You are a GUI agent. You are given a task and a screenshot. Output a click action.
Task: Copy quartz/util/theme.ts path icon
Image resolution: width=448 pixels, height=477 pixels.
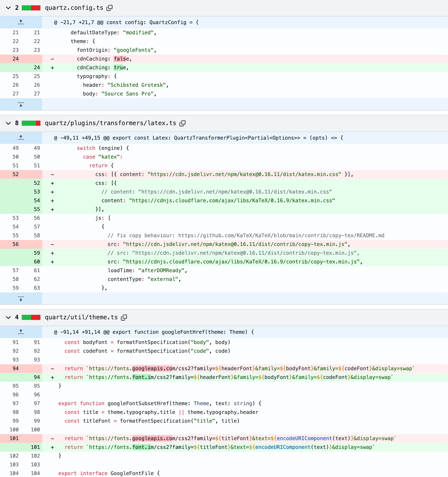(124, 317)
